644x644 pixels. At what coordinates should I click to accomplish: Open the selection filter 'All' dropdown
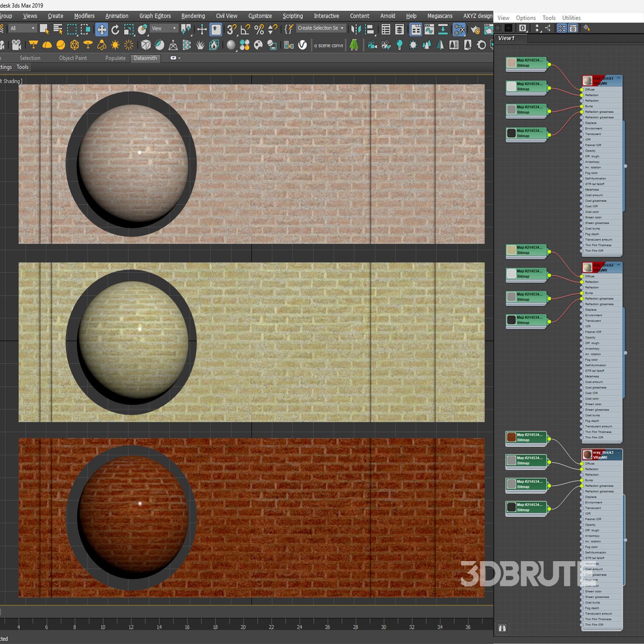(23, 28)
